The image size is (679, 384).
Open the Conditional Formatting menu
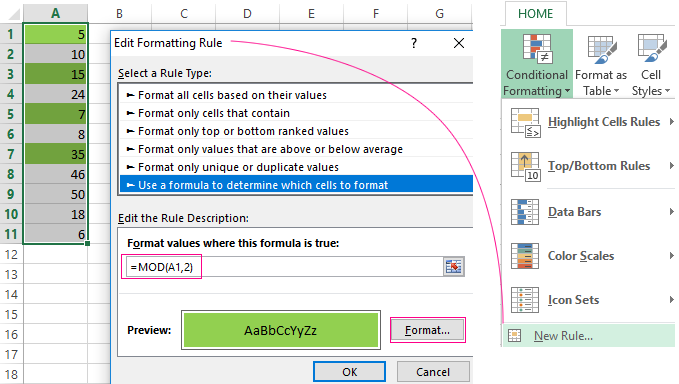537,64
